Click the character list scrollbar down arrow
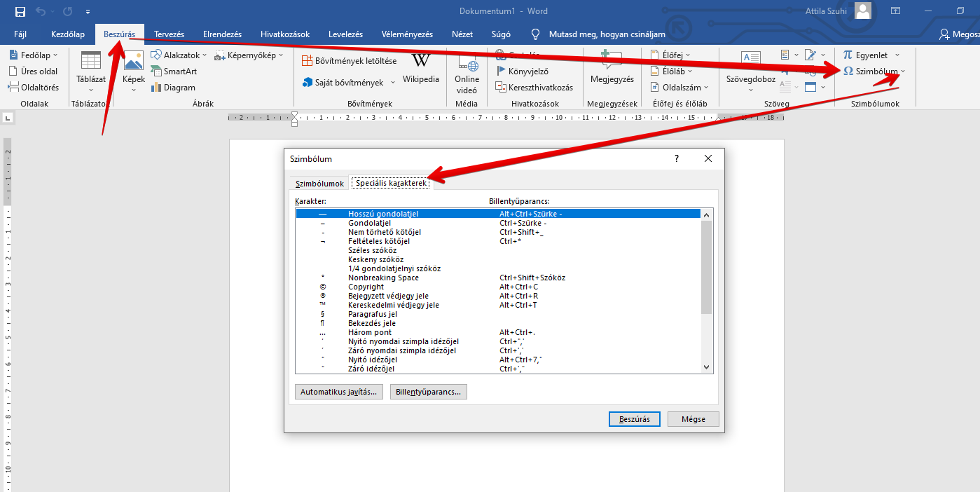The height and width of the screenshot is (492, 980). tap(706, 367)
